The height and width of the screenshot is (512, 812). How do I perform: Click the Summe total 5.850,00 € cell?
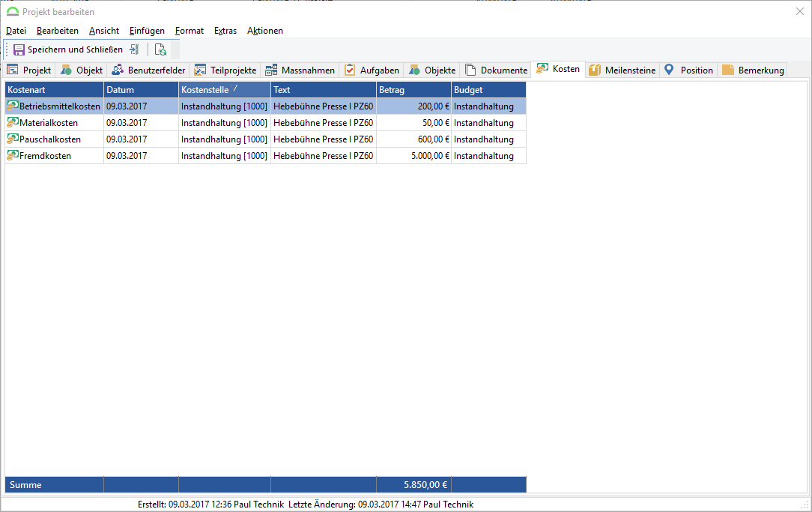[413, 484]
